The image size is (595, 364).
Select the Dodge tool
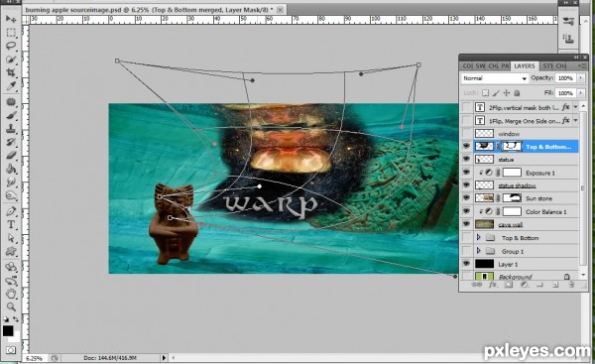point(11,195)
